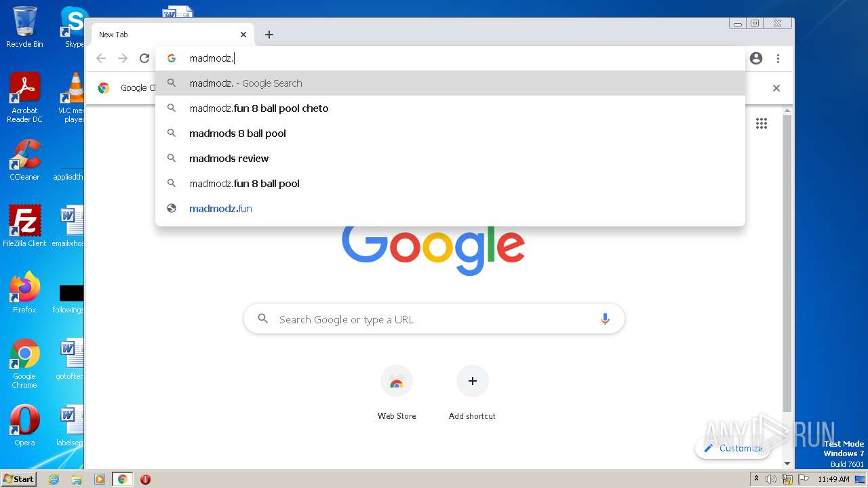Choose suggestion 'madmods review'
Screen dimensions: 868x488
tap(450, 159)
